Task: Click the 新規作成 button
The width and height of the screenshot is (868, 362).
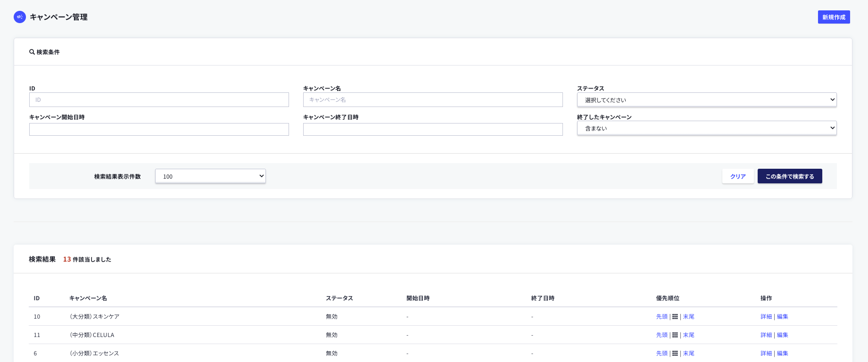Action: coord(834,17)
